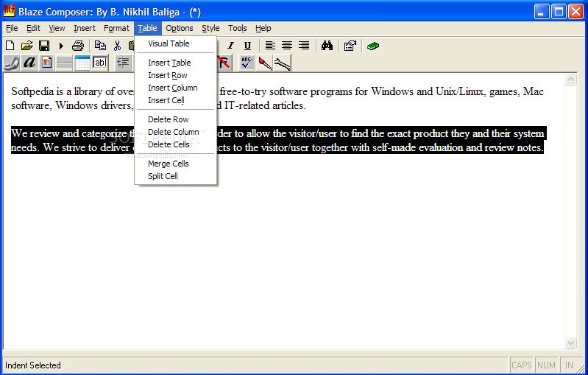This screenshot has width=588, height=375.
Task: Choose Merge Cells from the menu
Action: coord(175,164)
